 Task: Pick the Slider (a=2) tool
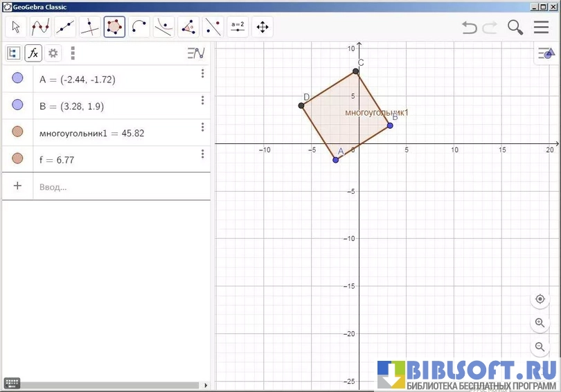[x=238, y=27]
